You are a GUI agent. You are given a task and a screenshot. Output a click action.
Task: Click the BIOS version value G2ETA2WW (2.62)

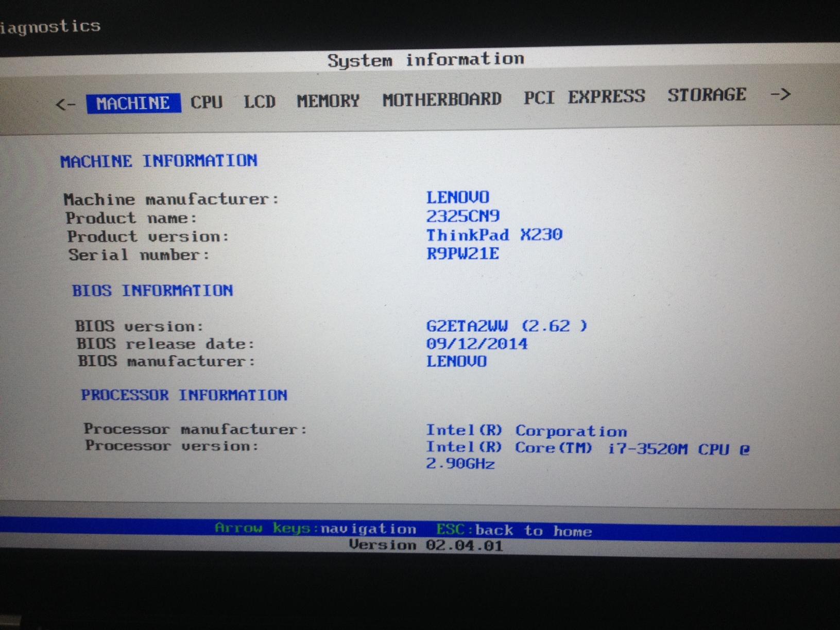point(506,326)
